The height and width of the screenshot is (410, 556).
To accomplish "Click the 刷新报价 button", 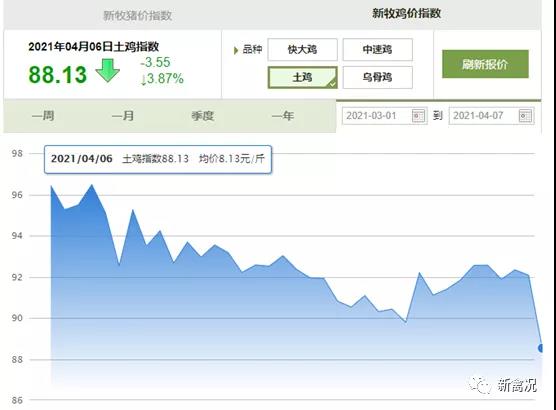I will [x=485, y=64].
